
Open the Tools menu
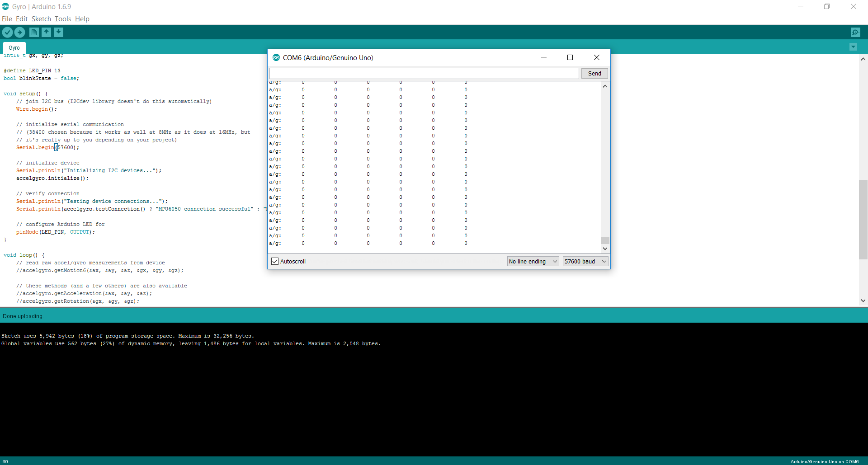pyautogui.click(x=63, y=19)
